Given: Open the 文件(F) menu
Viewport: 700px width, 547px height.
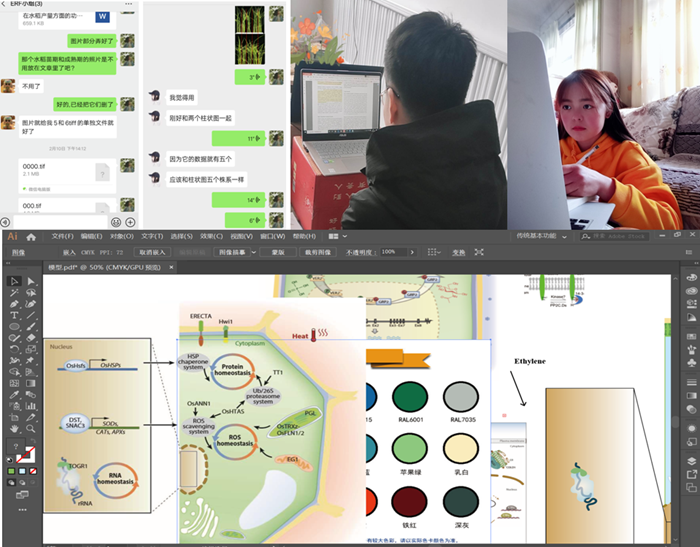Looking at the screenshot, I should 62,236.
